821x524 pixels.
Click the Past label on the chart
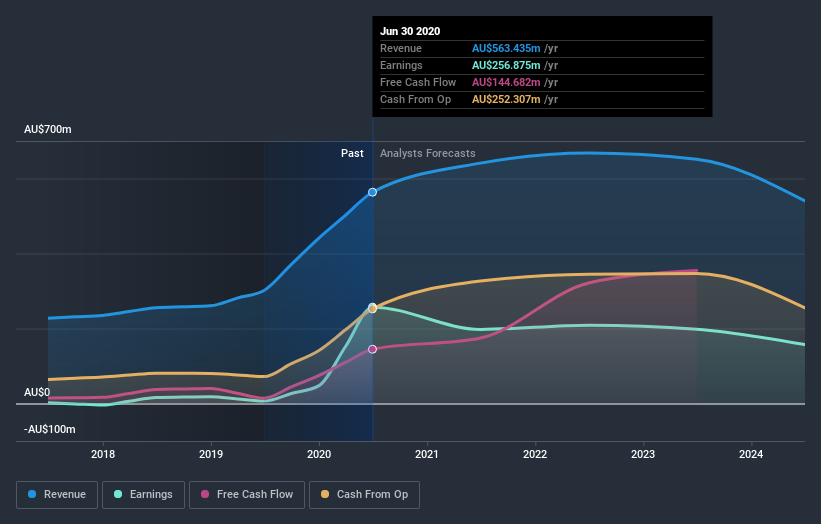pos(352,153)
